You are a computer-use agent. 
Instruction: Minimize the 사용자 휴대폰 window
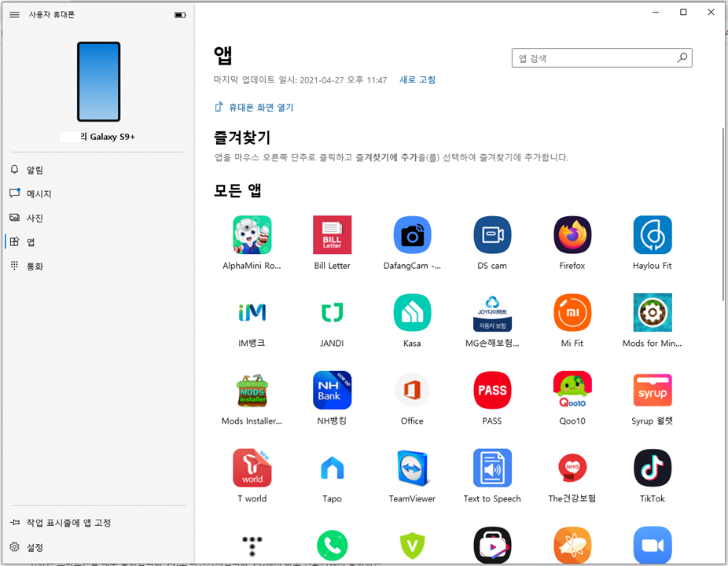tap(656, 12)
